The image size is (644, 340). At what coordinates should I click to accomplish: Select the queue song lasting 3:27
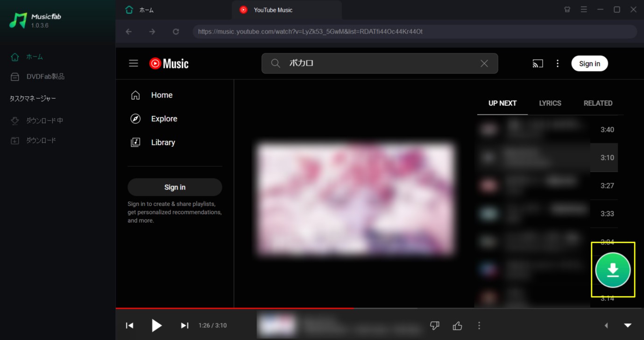[x=547, y=186]
